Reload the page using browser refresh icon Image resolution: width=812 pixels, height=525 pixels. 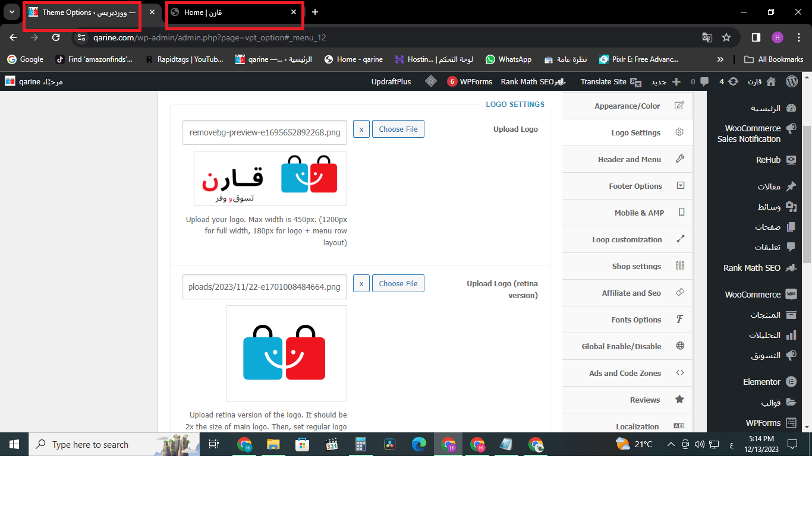click(x=56, y=37)
